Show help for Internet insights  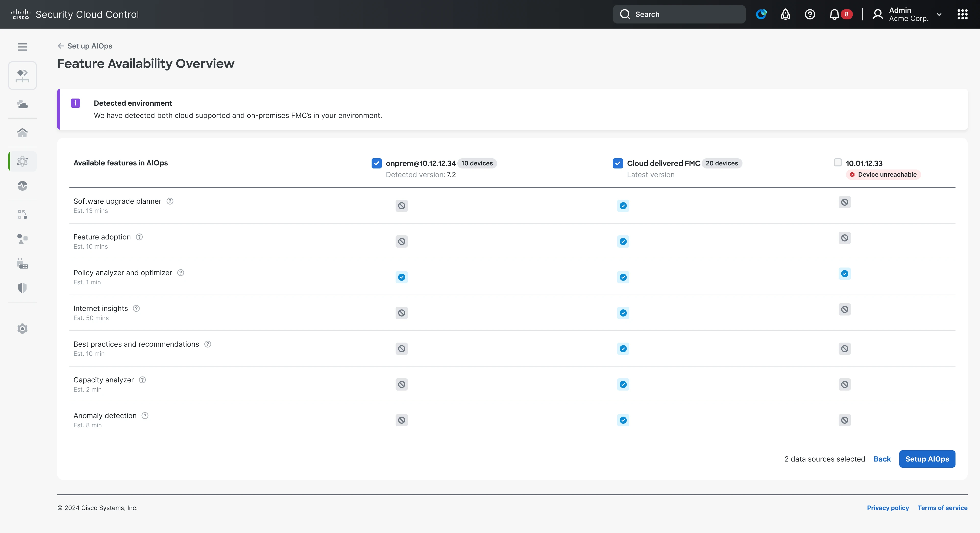click(x=136, y=309)
